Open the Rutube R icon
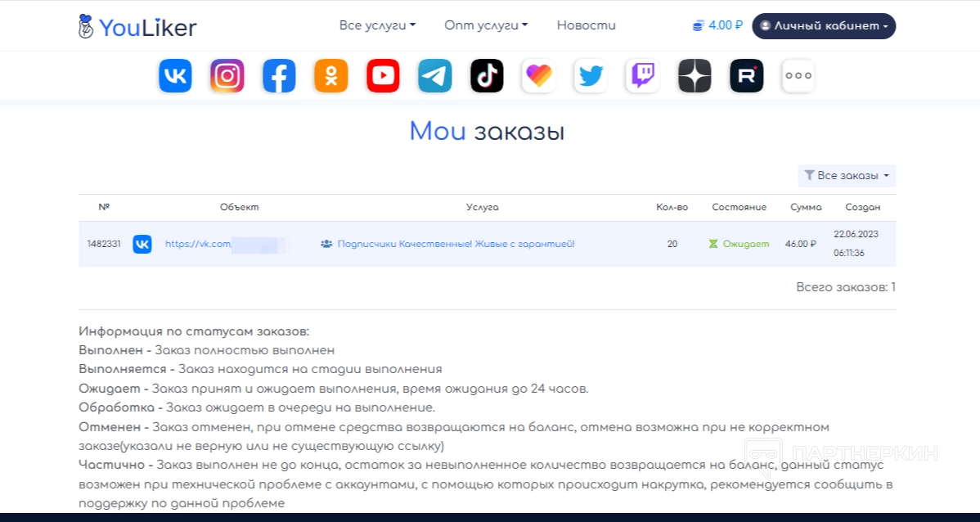The height and width of the screenshot is (522, 980). (x=746, y=75)
